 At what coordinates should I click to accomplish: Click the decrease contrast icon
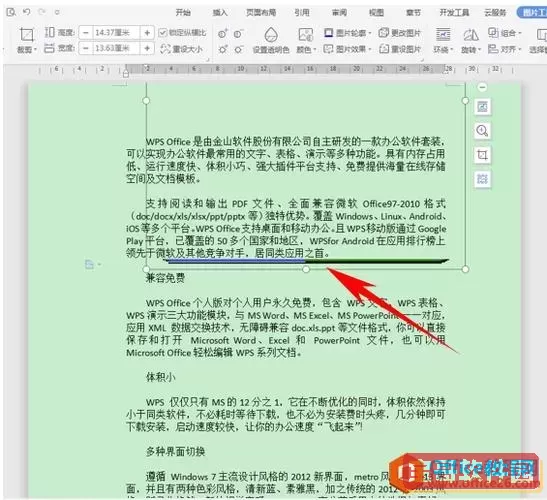pos(238,33)
